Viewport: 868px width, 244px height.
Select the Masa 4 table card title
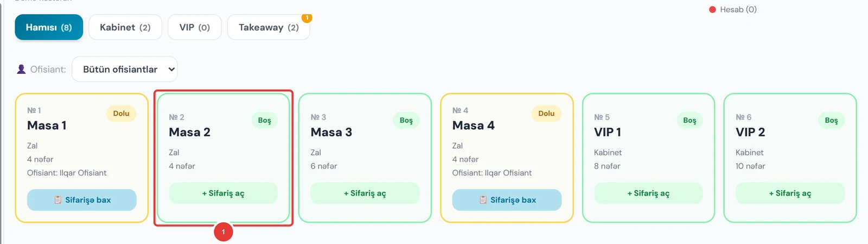click(474, 126)
